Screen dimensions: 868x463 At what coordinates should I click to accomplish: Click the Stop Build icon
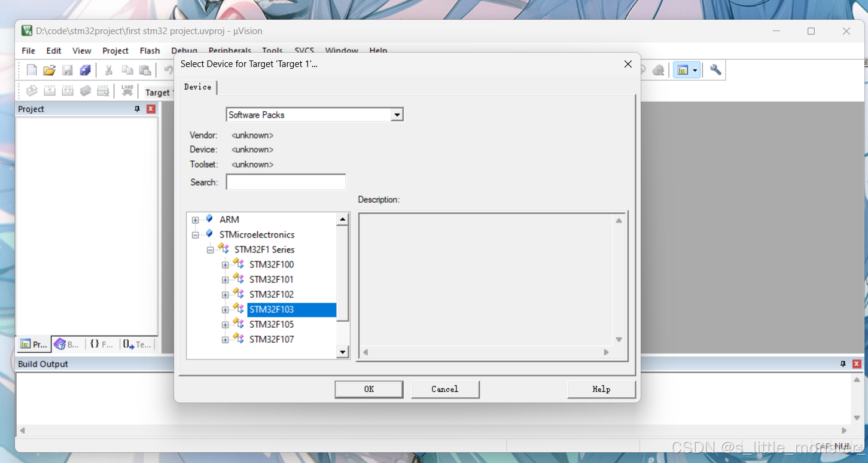click(x=103, y=91)
